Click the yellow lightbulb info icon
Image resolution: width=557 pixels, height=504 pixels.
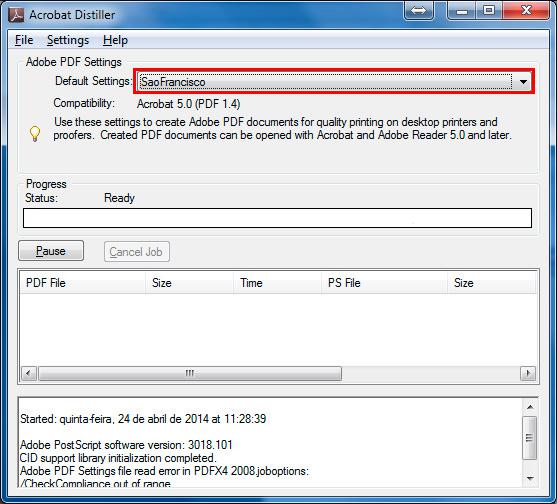pos(35,134)
